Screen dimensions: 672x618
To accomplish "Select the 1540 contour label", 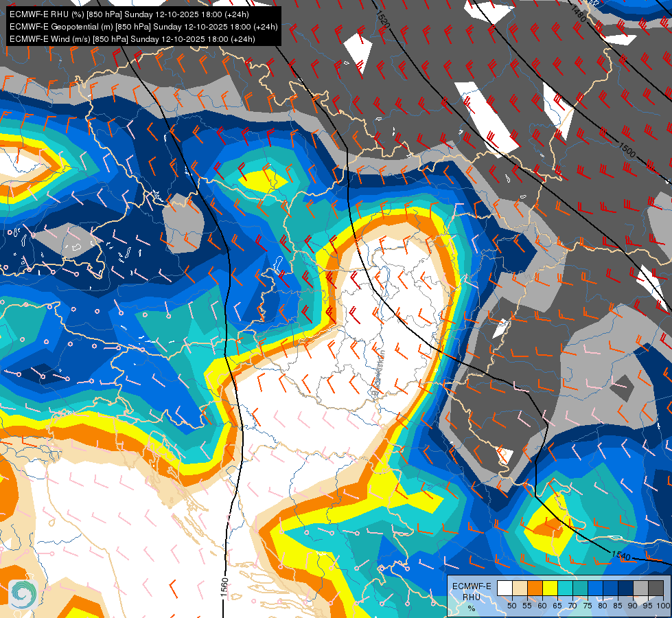I will [621, 556].
